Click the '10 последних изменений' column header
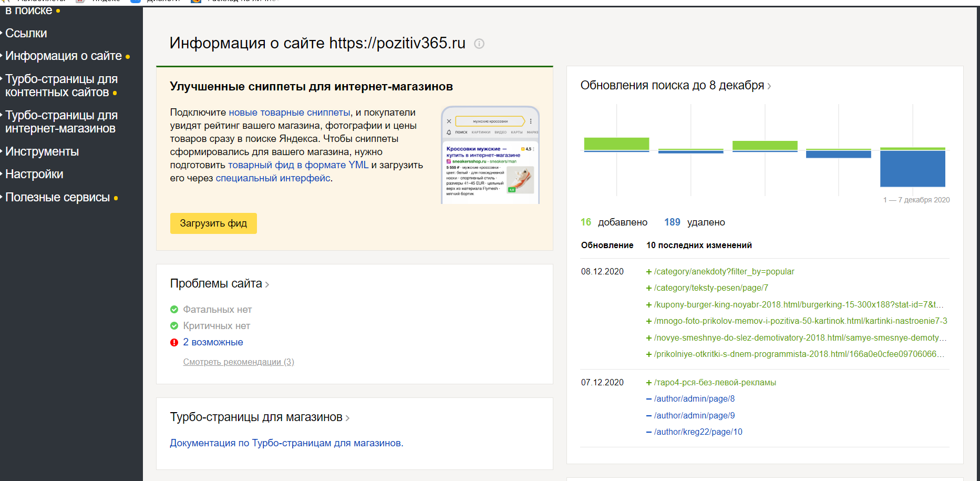Screen dimensions: 980x481 click(699, 245)
